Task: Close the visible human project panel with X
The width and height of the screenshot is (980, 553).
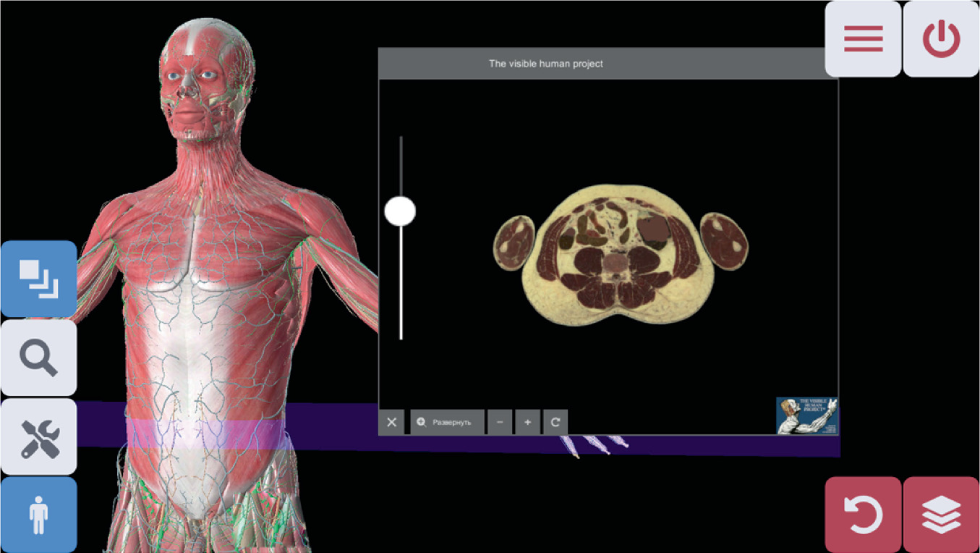Action: 391,422
